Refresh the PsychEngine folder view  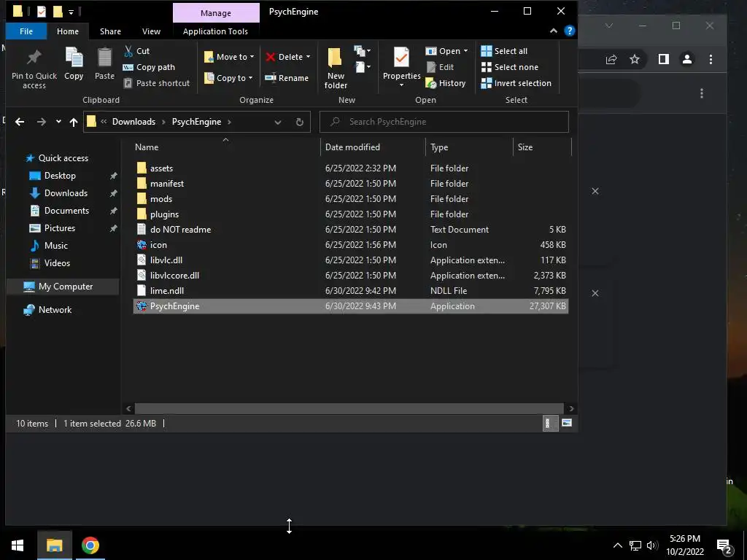[x=300, y=122]
